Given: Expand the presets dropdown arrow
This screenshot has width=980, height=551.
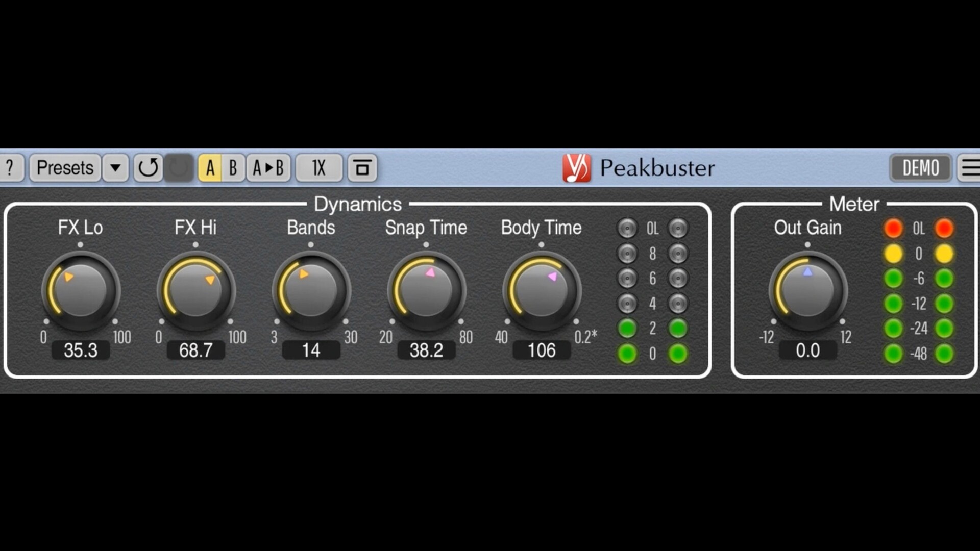Looking at the screenshot, I should coord(115,167).
